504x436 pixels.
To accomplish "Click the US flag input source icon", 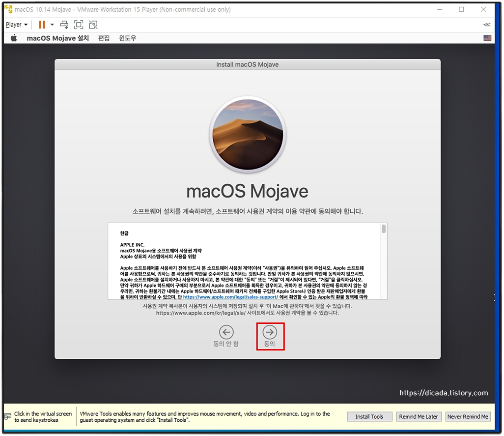I will [487, 38].
